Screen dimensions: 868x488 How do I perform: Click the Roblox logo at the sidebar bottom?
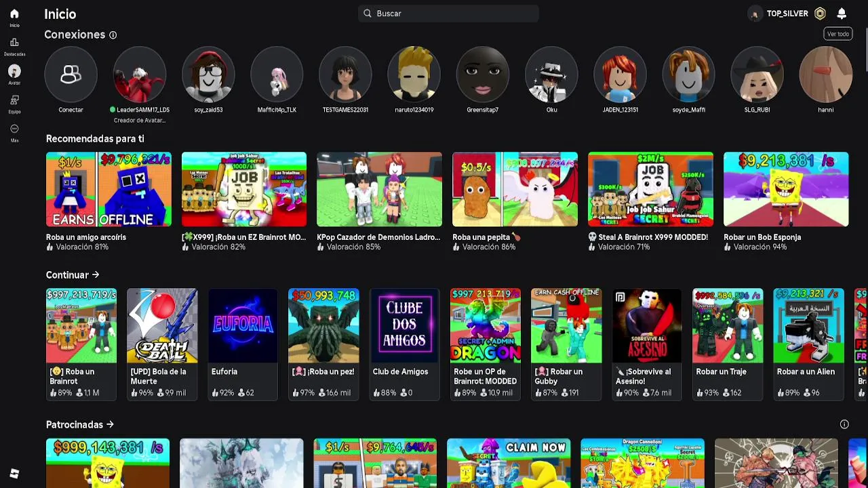click(x=14, y=473)
